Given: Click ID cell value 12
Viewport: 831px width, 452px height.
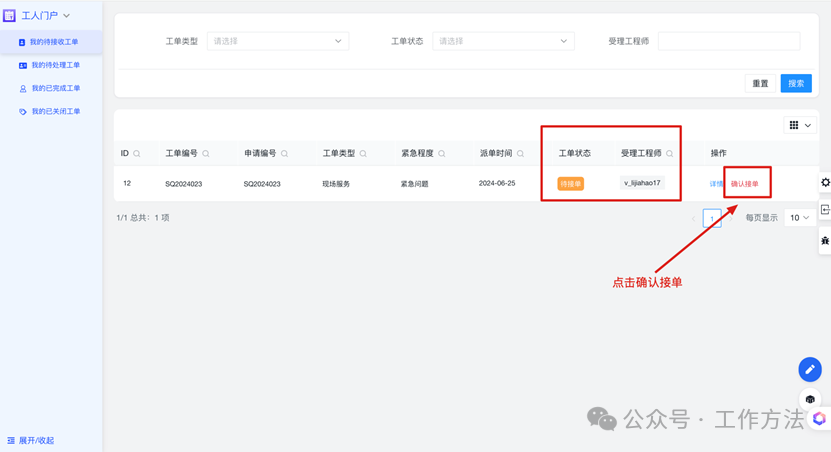Looking at the screenshot, I should point(127,183).
